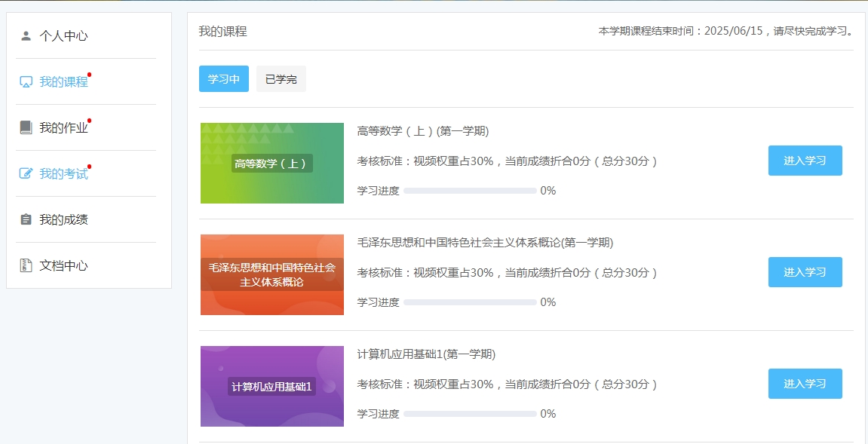868x444 pixels.
Task: Click the person icon beside 个人中心
Action: coord(26,36)
